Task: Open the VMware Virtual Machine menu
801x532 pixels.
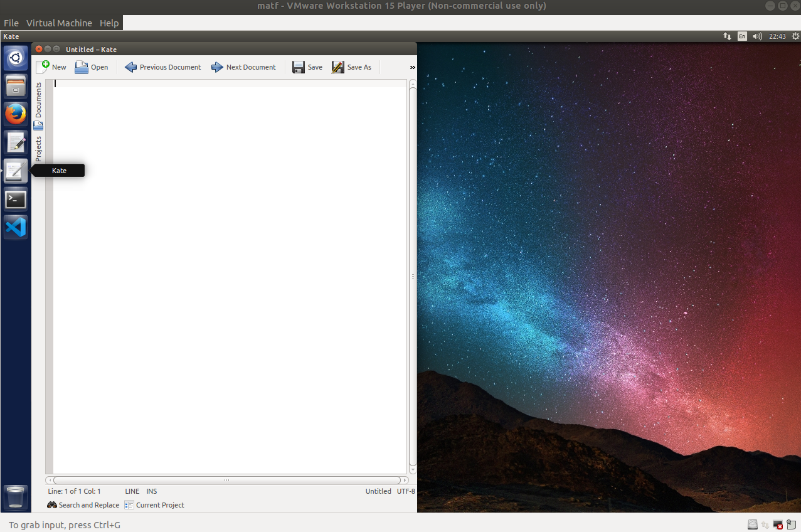Action: tap(59, 23)
